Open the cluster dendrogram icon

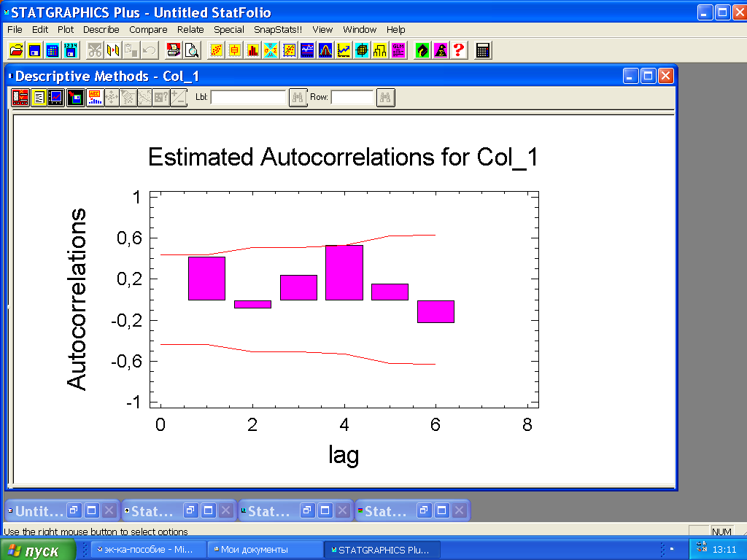tap(379, 50)
